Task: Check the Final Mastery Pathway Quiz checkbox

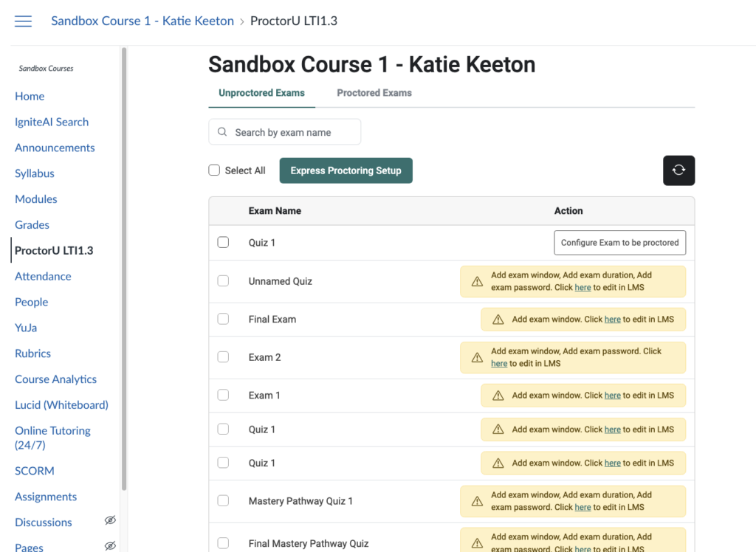Action: pyautogui.click(x=223, y=543)
